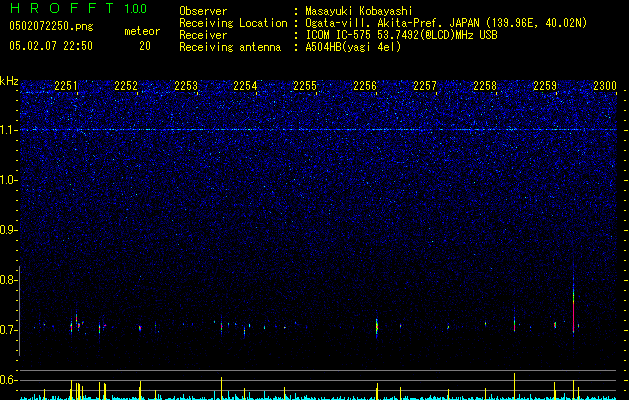Click time marker 2255
629x400 pixels.
305,86
